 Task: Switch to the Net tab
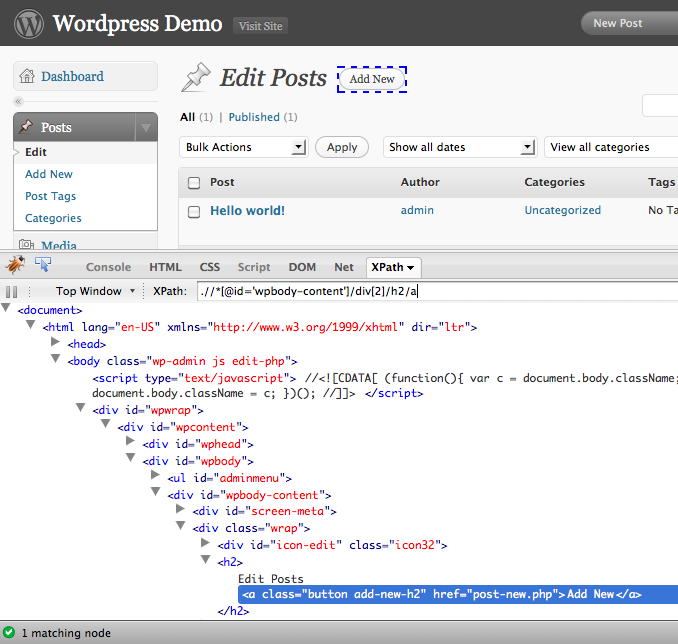coord(344,267)
